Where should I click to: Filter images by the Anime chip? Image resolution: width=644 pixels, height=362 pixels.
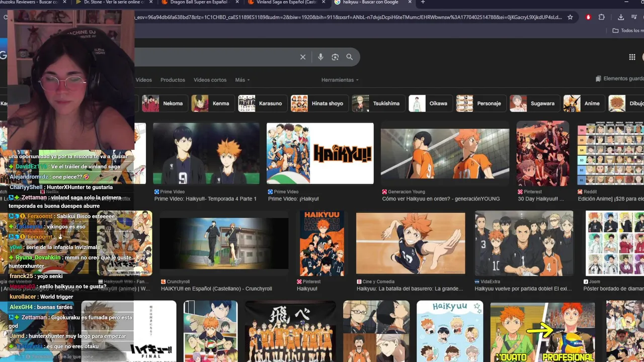click(x=584, y=104)
